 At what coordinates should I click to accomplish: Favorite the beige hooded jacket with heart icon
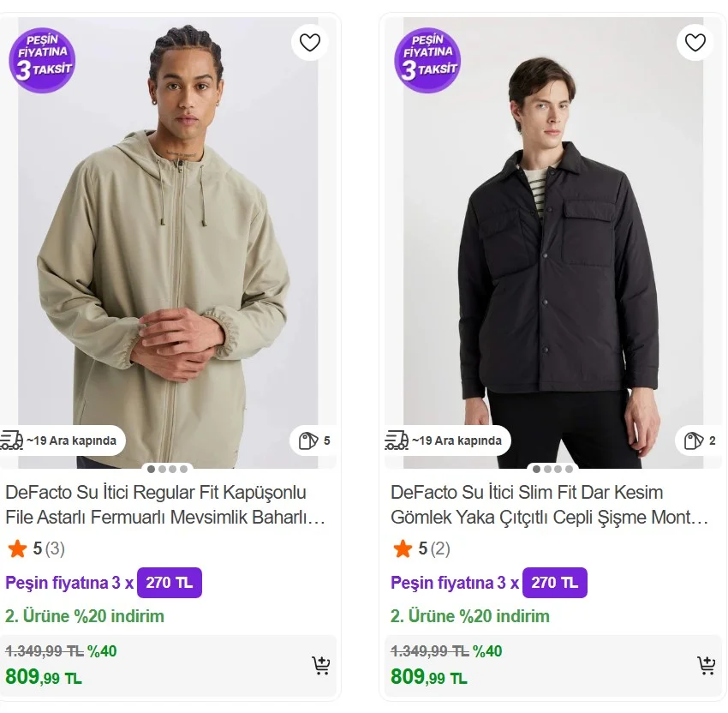click(310, 42)
